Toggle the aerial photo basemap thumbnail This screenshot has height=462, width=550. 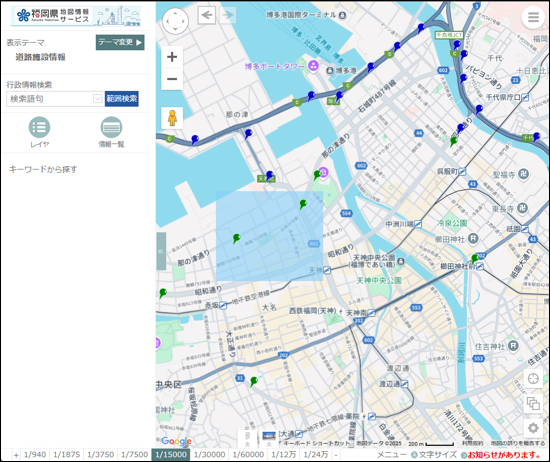tap(269, 437)
